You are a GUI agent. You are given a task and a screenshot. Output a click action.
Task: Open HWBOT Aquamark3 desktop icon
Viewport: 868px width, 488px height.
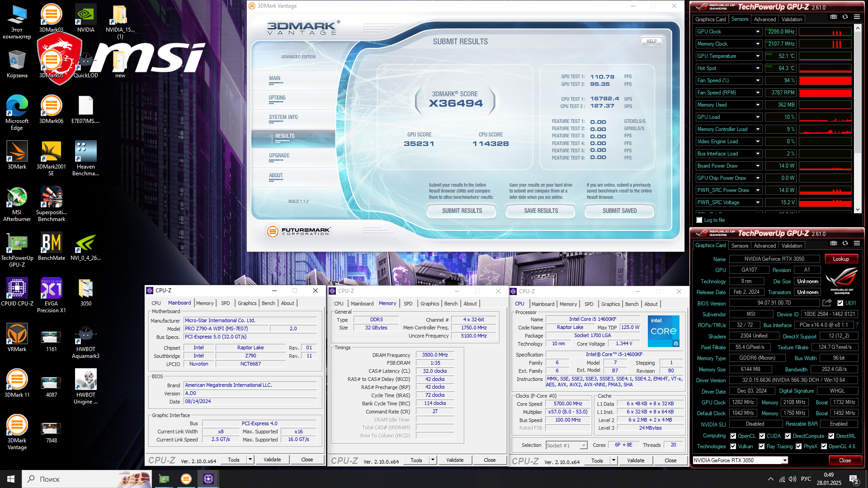(85, 341)
